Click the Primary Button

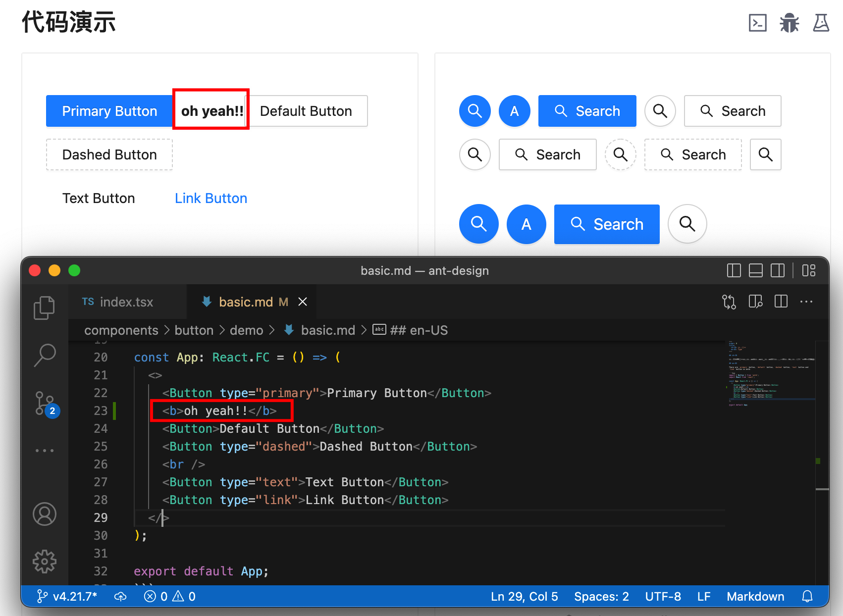(109, 111)
